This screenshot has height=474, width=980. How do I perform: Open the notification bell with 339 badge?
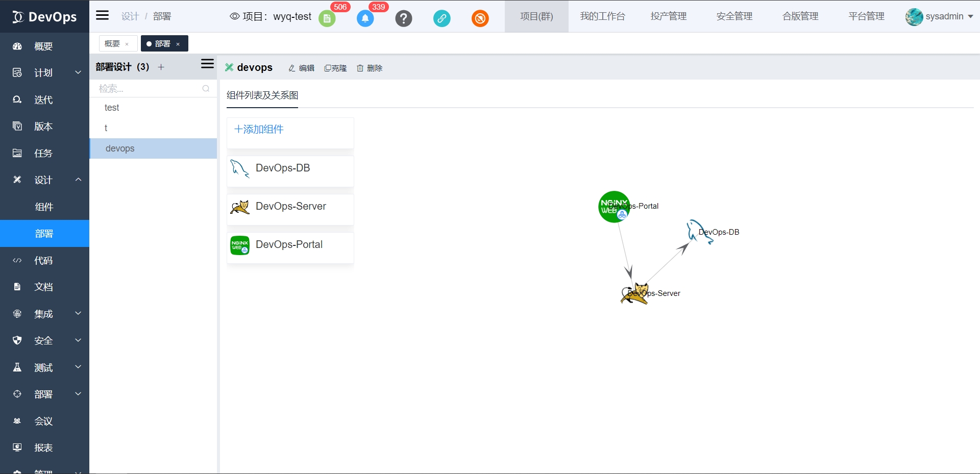tap(365, 18)
